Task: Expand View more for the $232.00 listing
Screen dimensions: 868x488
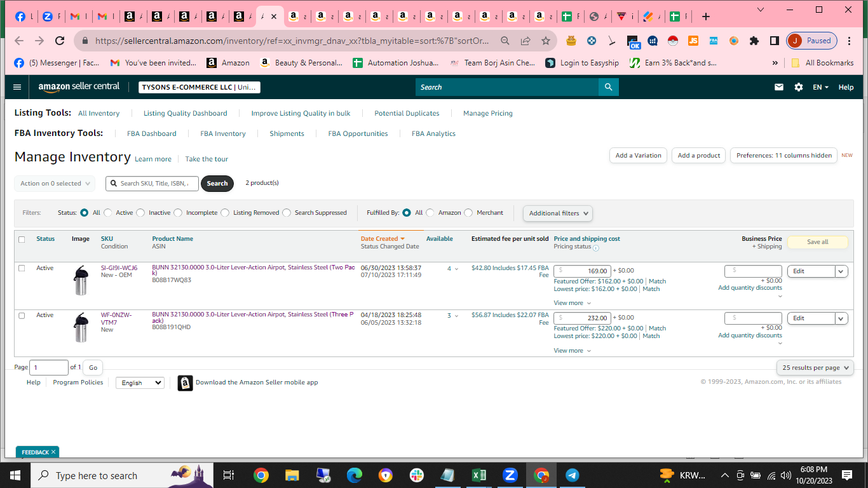Action: pos(573,351)
